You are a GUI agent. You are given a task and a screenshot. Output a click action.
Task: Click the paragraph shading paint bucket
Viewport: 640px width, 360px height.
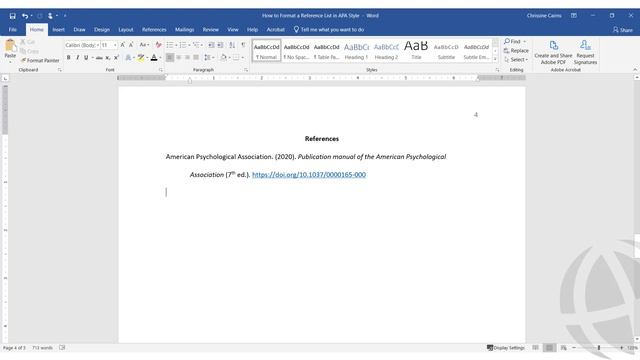[x=223, y=58]
